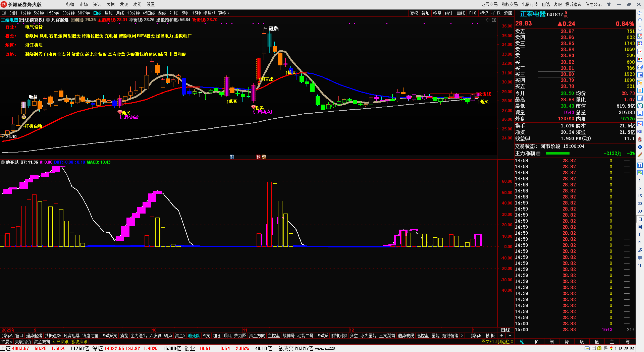Click the four-way move arrows icon
Viewport: 644px width, 352px height.
[x=640, y=147]
